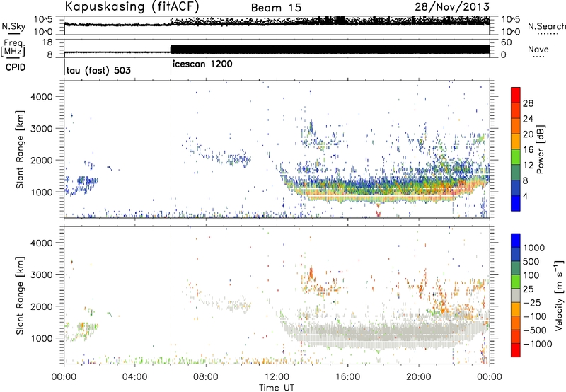Click the 'Slant Range [km]' label of the velocity plot

pos(20,296)
